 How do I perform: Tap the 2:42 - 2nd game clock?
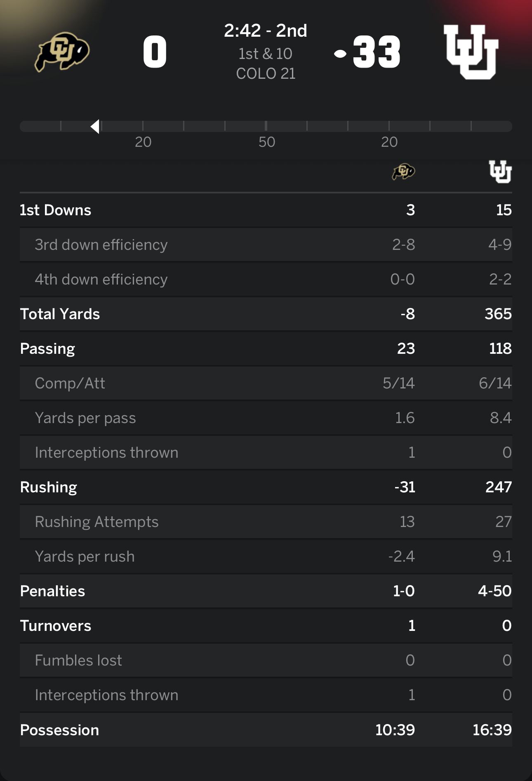pyautogui.click(x=266, y=31)
